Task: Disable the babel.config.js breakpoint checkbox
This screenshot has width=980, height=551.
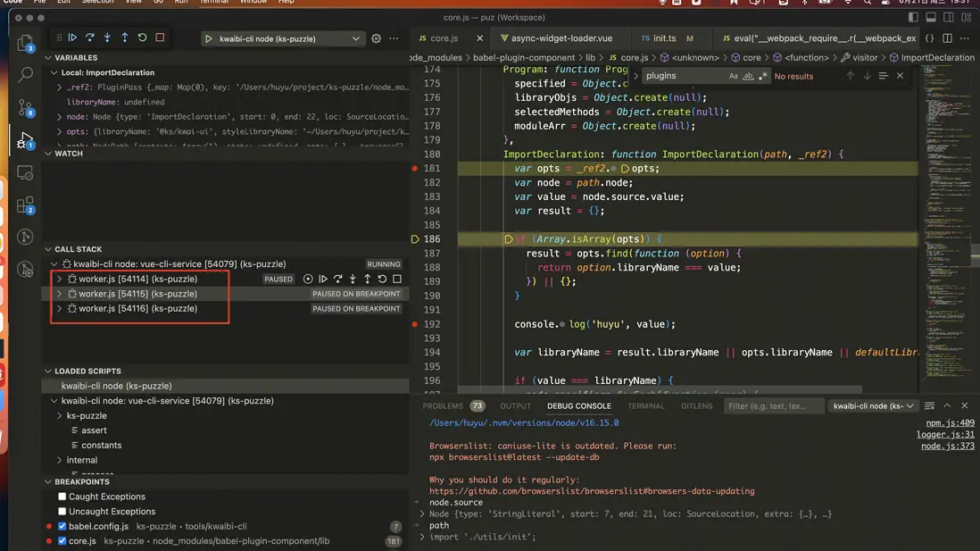Action: (x=62, y=527)
